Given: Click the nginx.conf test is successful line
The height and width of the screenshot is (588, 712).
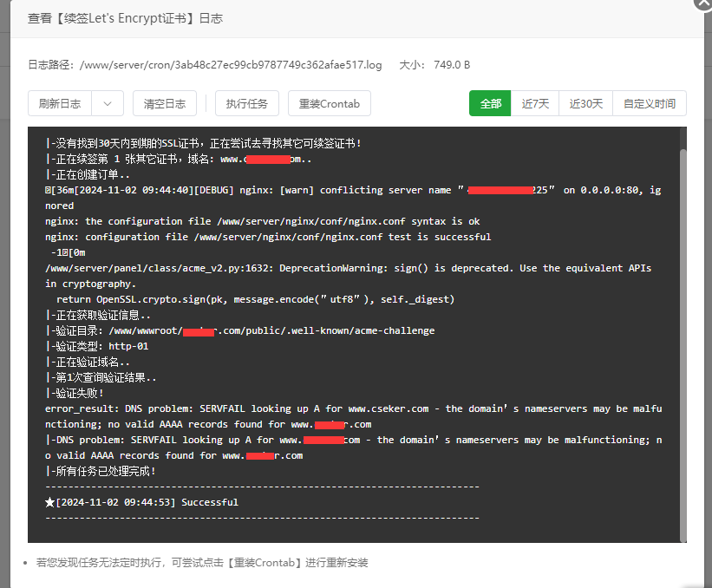Looking at the screenshot, I should pos(268,237).
